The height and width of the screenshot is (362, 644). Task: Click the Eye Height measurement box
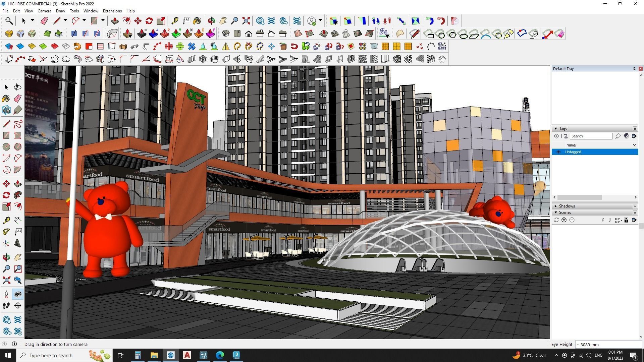(608, 345)
